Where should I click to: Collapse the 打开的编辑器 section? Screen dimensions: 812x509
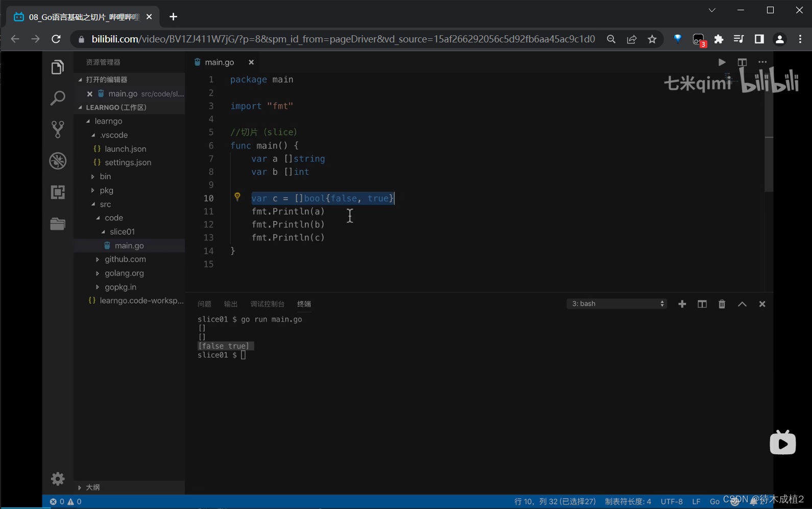click(80, 80)
